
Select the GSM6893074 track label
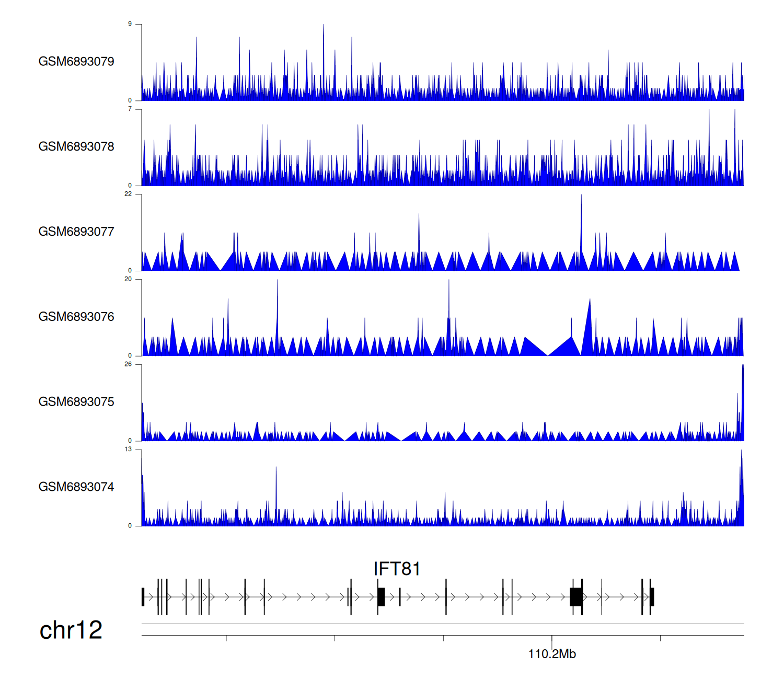76,487
